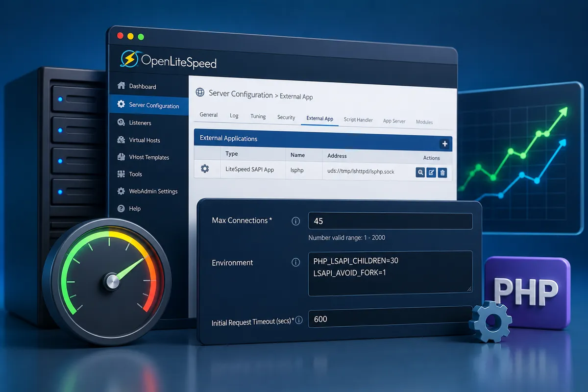Screen dimensions: 588x392
Task: Click the red close window dot
Action: click(x=119, y=36)
